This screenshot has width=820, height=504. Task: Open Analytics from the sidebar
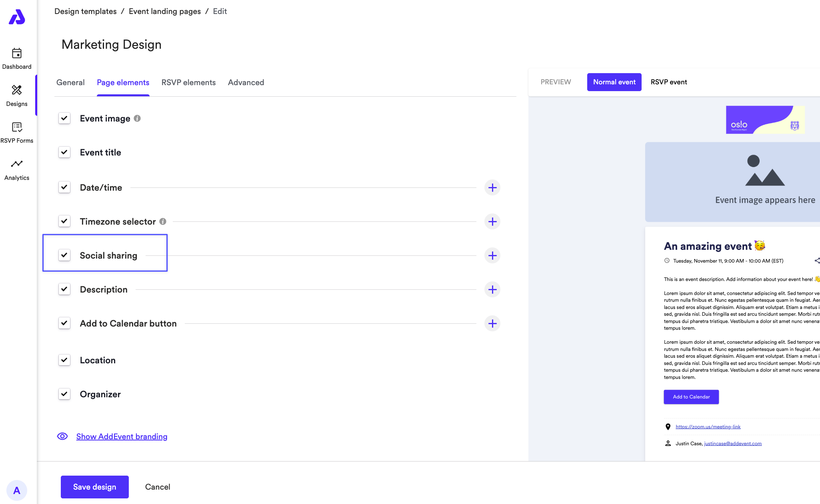(17, 169)
